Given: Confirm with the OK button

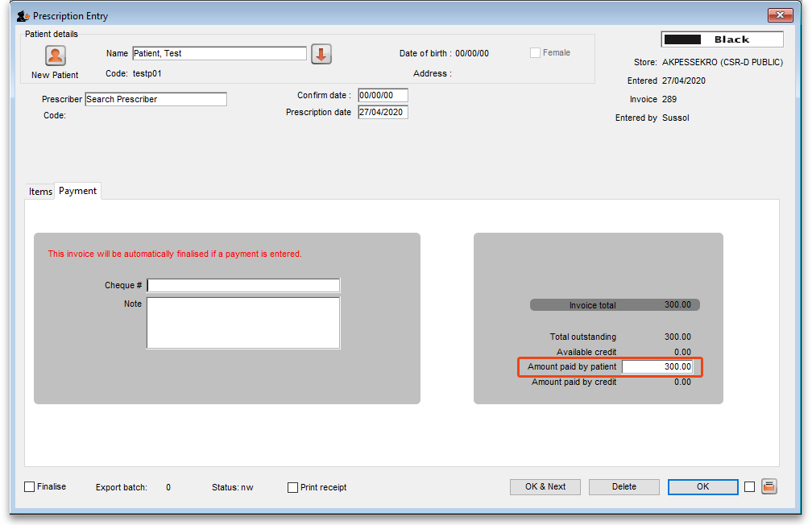Looking at the screenshot, I should (x=702, y=486).
